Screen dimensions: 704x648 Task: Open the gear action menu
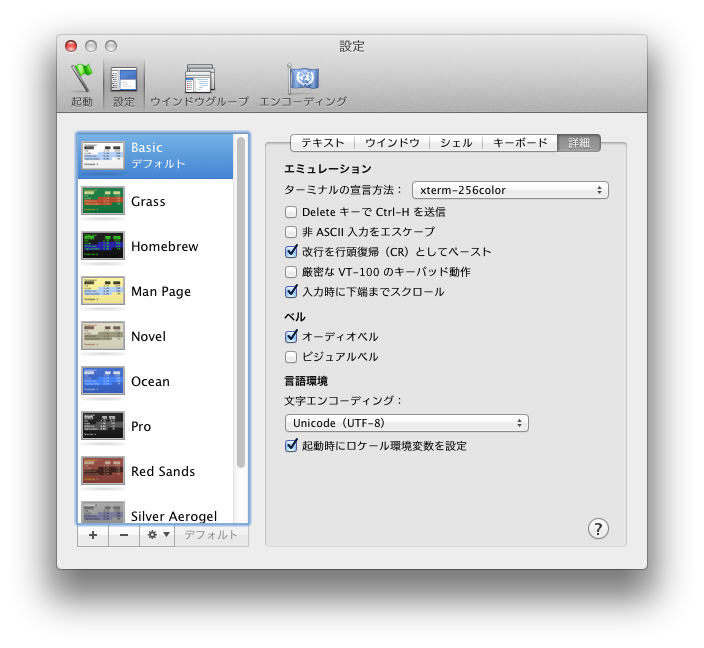coord(157,535)
